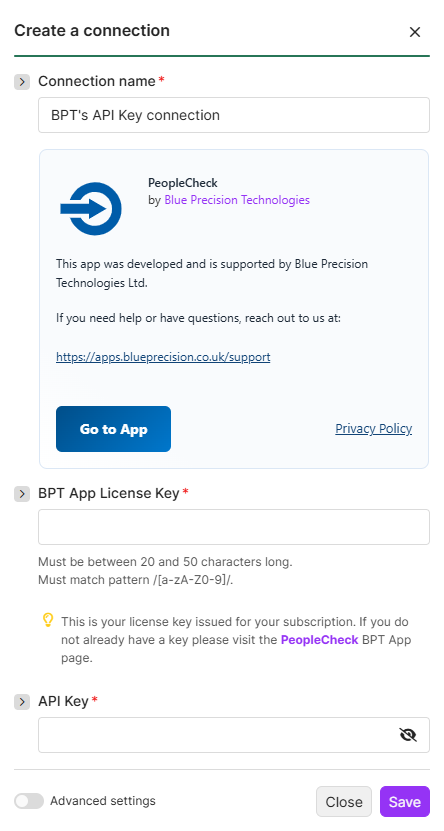Click the Connection name text field
Screen dimensions: 444x831
point(234,115)
